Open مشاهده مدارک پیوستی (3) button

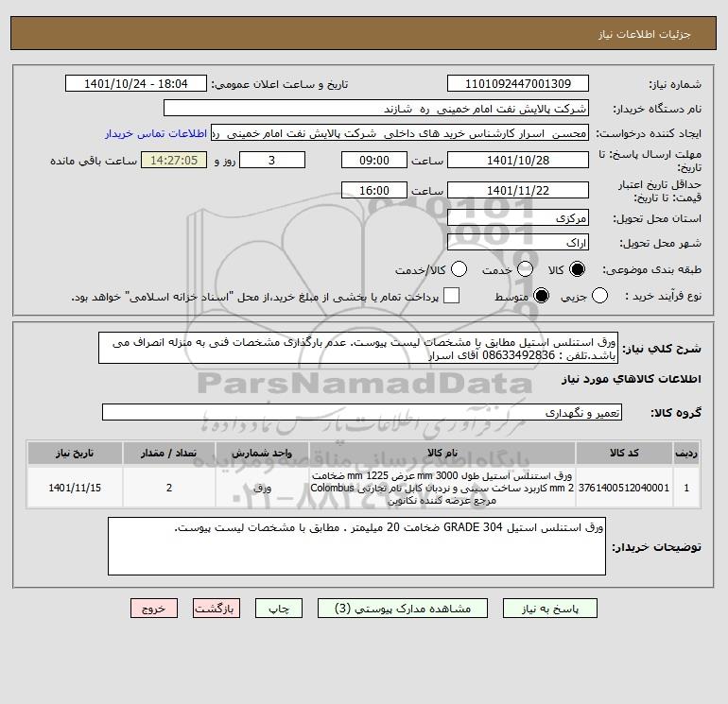point(403,609)
